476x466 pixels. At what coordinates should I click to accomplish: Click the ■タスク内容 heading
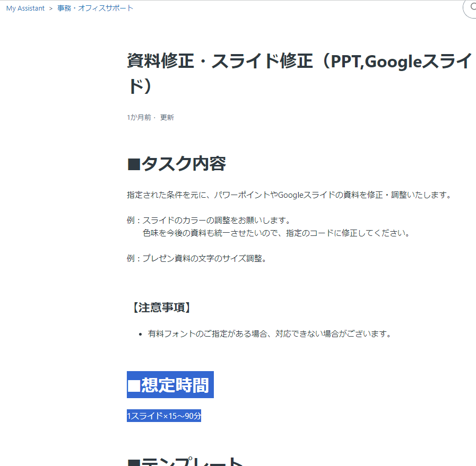(x=177, y=164)
